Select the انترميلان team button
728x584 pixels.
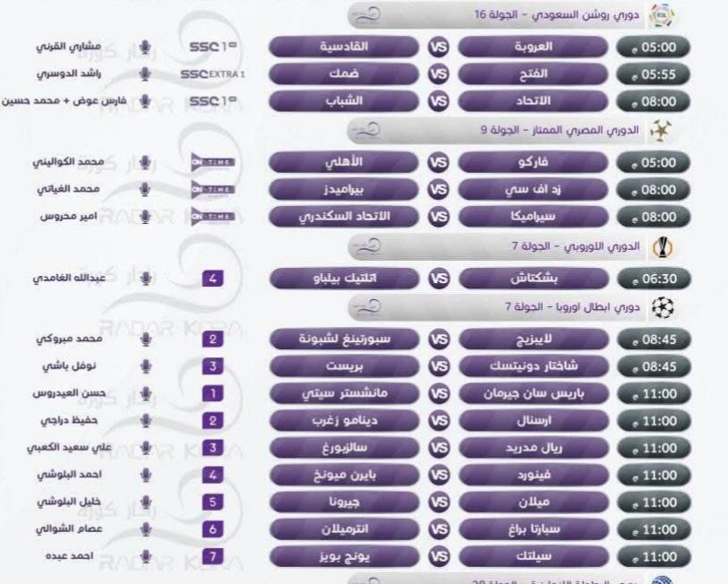point(345,529)
